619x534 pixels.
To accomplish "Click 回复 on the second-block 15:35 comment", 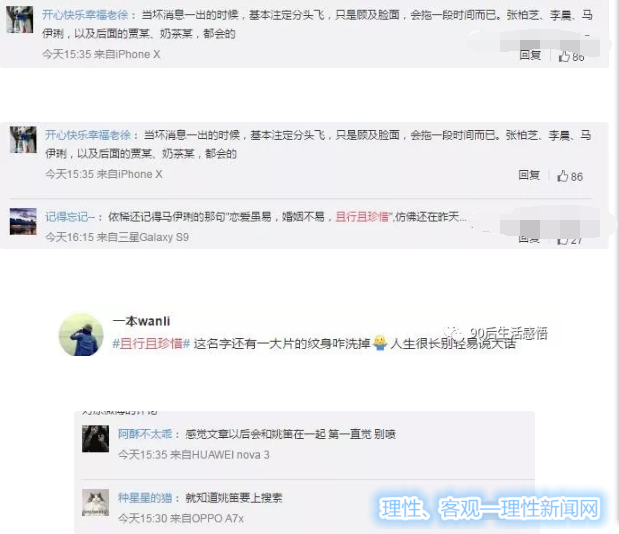I will point(529,175).
